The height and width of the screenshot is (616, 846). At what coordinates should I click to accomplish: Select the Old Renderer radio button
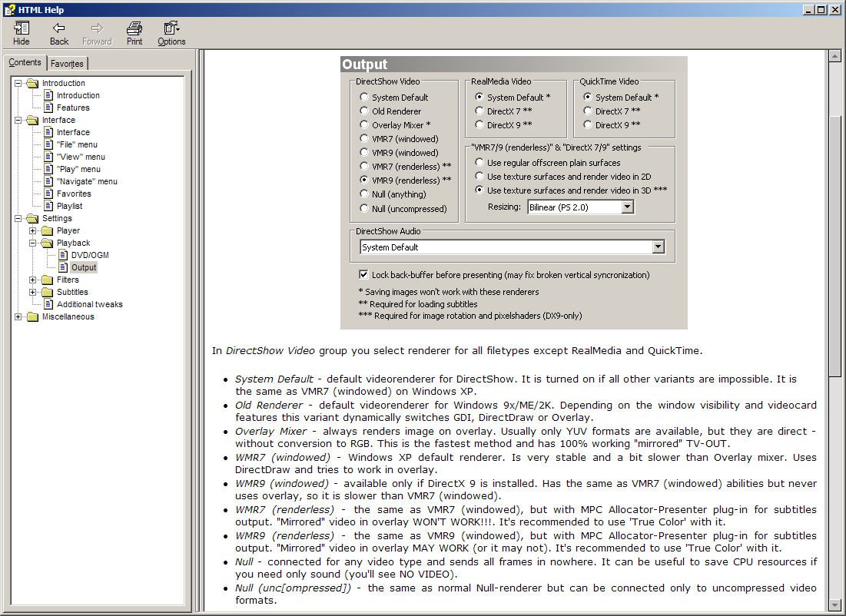coord(364,111)
